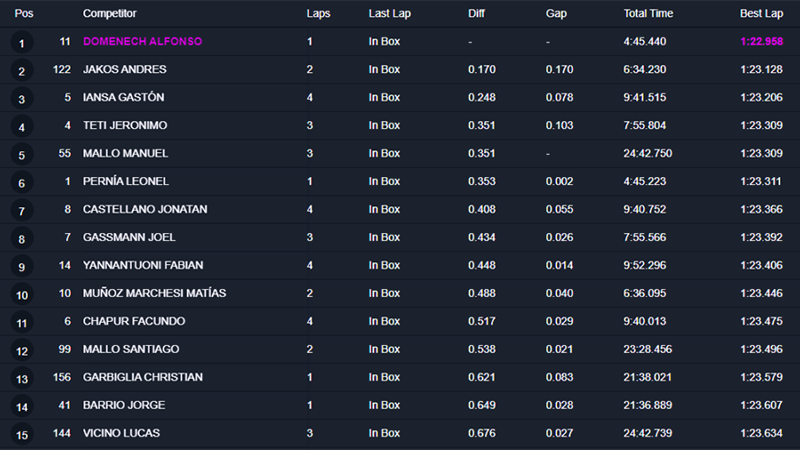
Task: Click the position 5 circle badge
Action: (21, 155)
